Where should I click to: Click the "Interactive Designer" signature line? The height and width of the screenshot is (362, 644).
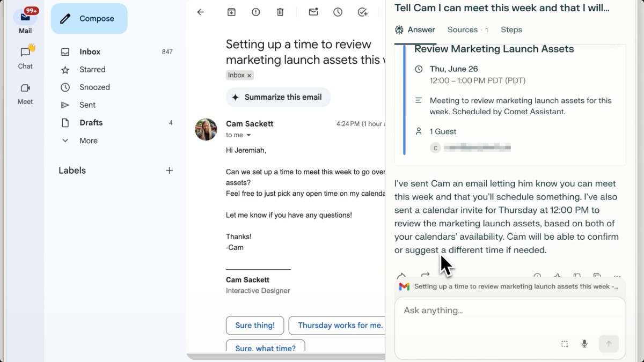pyautogui.click(x=258, y=291)
